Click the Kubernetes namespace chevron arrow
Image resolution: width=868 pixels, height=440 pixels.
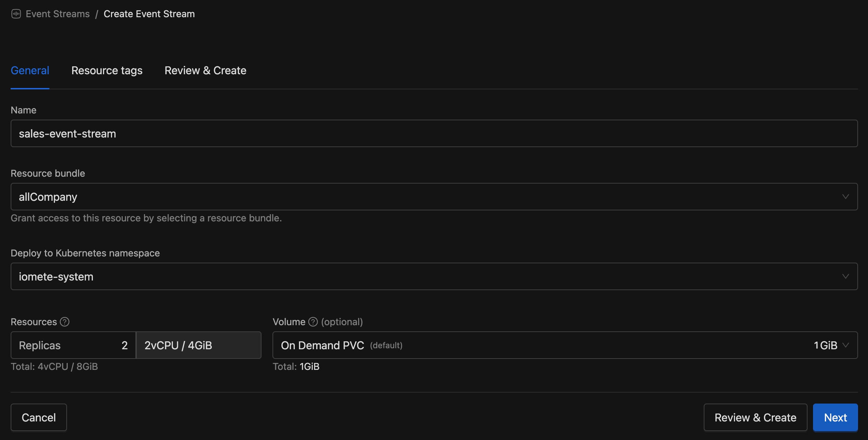[x=845, y=276]
